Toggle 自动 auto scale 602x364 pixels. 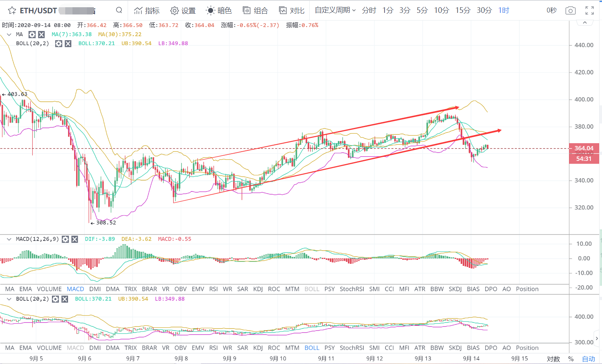[588, 359]
